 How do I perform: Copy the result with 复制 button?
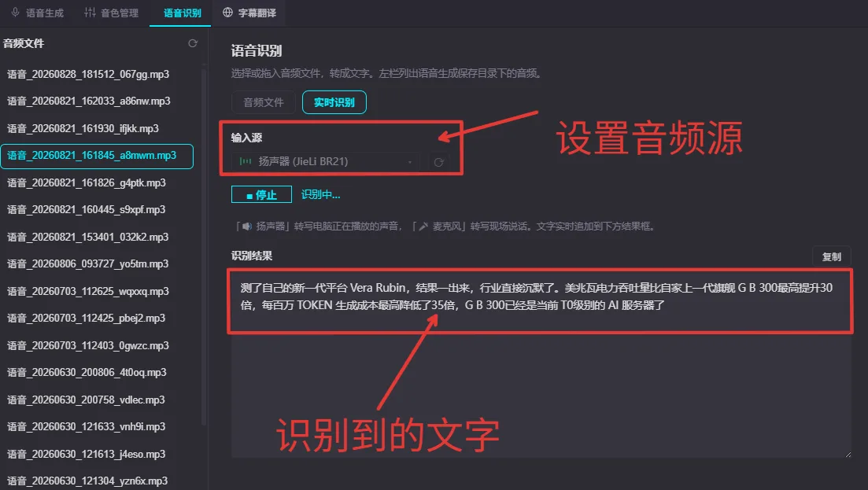click(x=831, y=256)
